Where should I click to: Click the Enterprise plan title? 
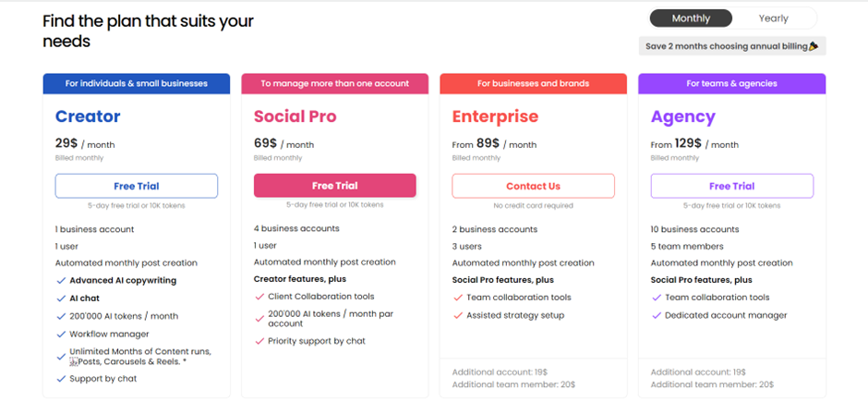(495, 116)
